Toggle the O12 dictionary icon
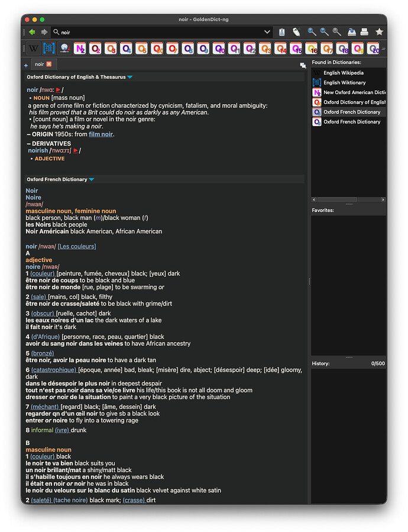 (x=250, y=49)
